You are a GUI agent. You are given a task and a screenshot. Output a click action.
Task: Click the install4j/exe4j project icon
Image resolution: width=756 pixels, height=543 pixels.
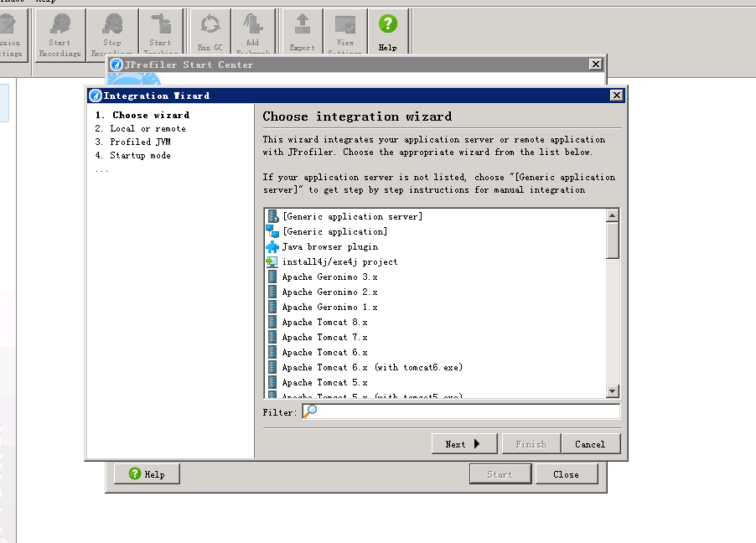272,261
